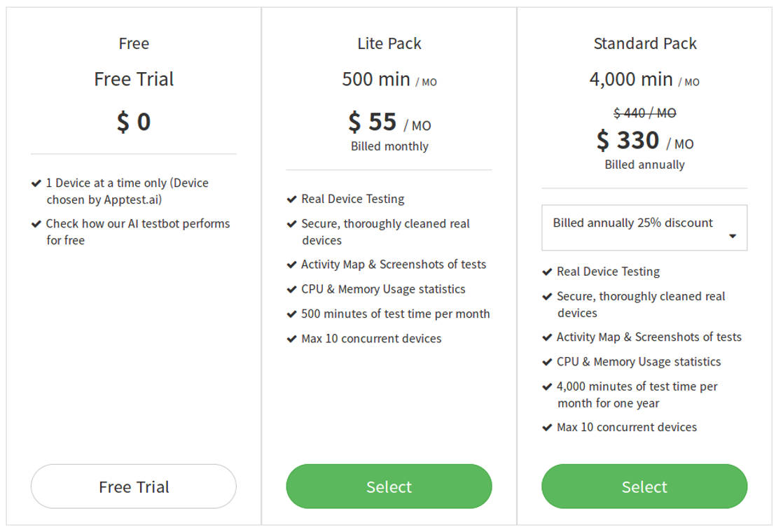This screenshot has height=532, width=776.
Task: Click the 'Standard Pack' plan title
Action: pos(645,43)
